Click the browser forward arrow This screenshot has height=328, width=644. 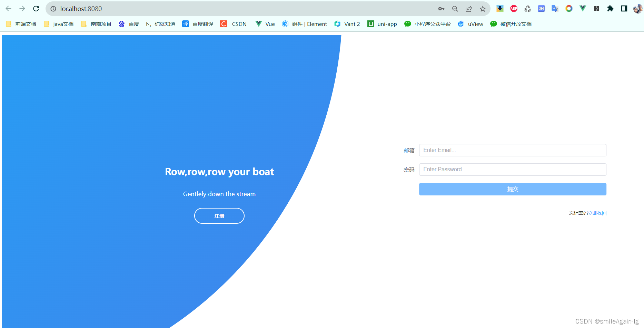click(22, 9)
